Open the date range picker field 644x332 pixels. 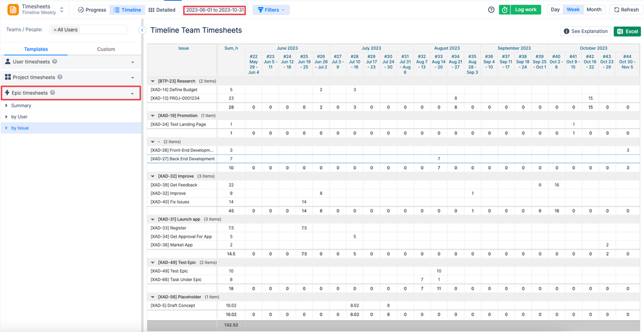point(214,10)
